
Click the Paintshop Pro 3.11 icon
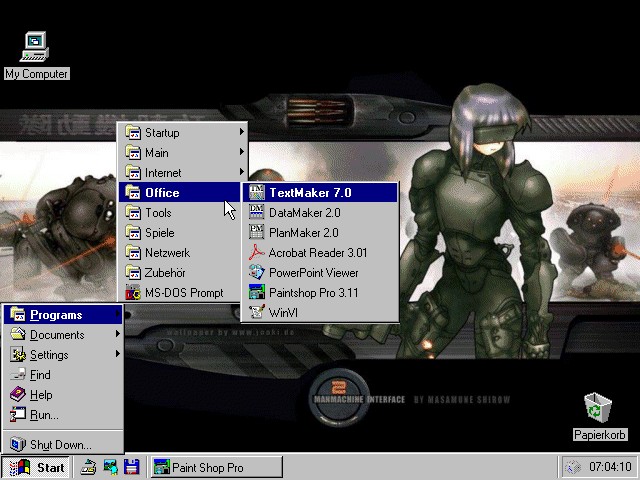click(256, 292)
